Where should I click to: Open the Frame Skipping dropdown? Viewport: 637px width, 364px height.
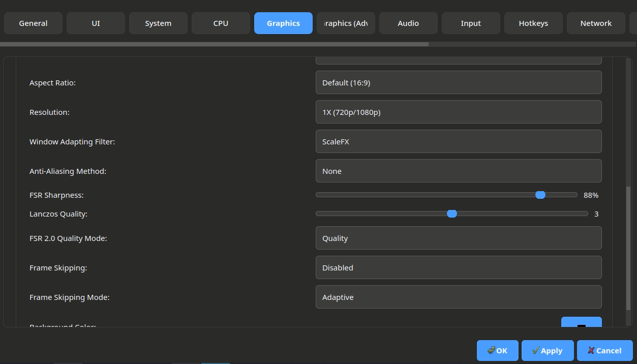458,267
